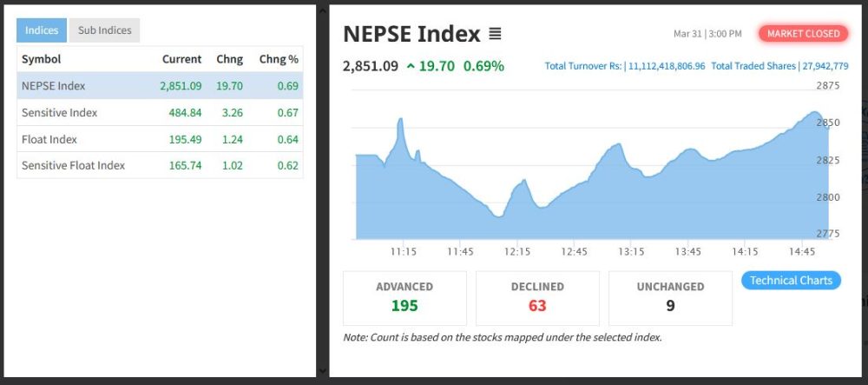Viewport: 868px width, 385px height.
Task: Click the Symbol column header
Action: (x=41, y=59)
